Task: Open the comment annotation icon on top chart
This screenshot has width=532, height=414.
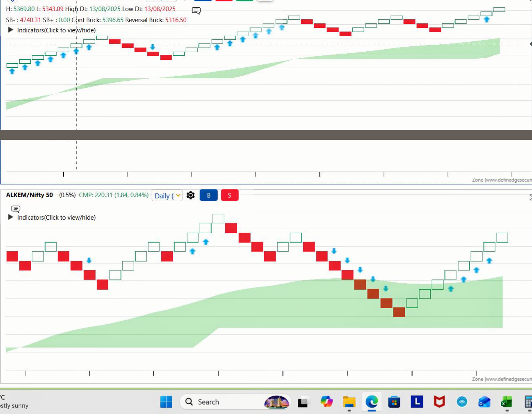Action: point(196,11)
